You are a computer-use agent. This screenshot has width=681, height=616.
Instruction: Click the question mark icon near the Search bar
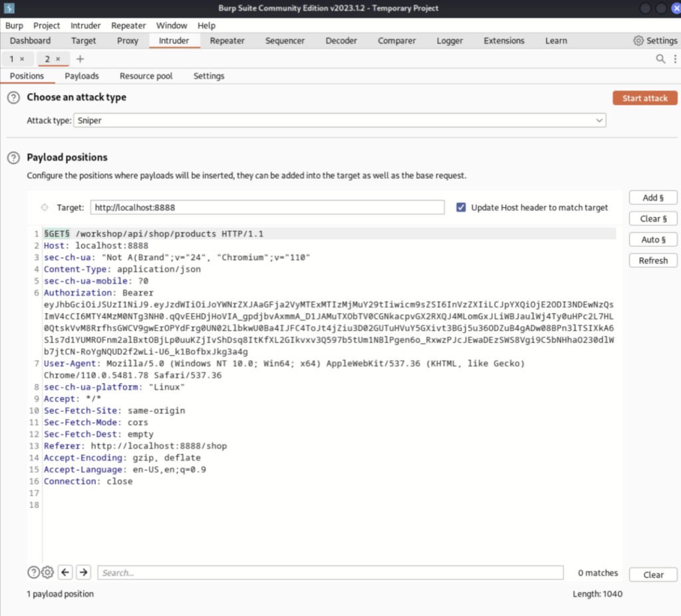[x=34, y=572]
